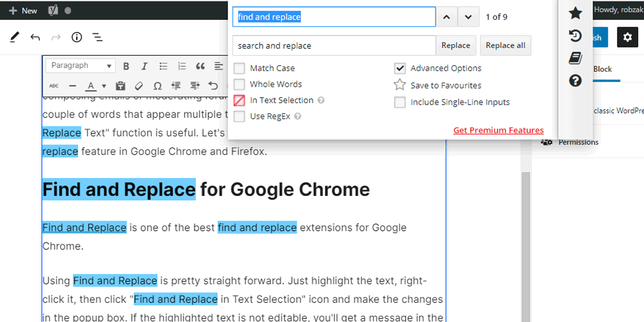Toggle Bold formatting in the editor toolbar
644x322 pixels.
click(126, 66)
